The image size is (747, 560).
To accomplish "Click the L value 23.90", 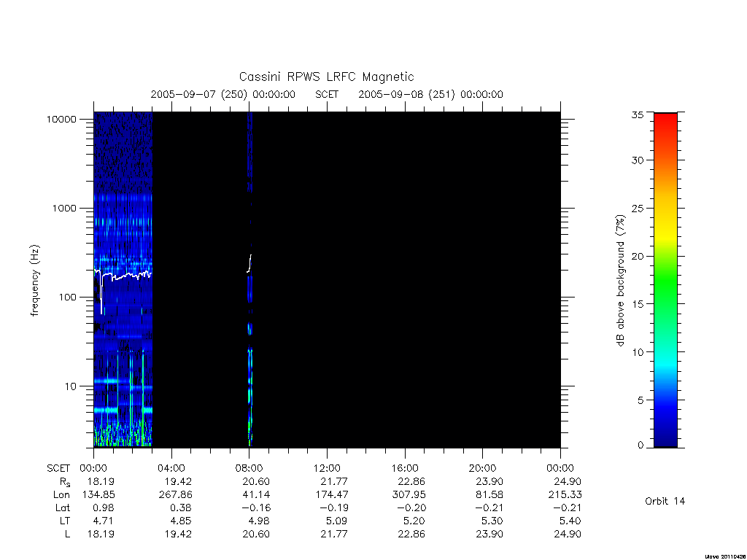I will 489,534.
